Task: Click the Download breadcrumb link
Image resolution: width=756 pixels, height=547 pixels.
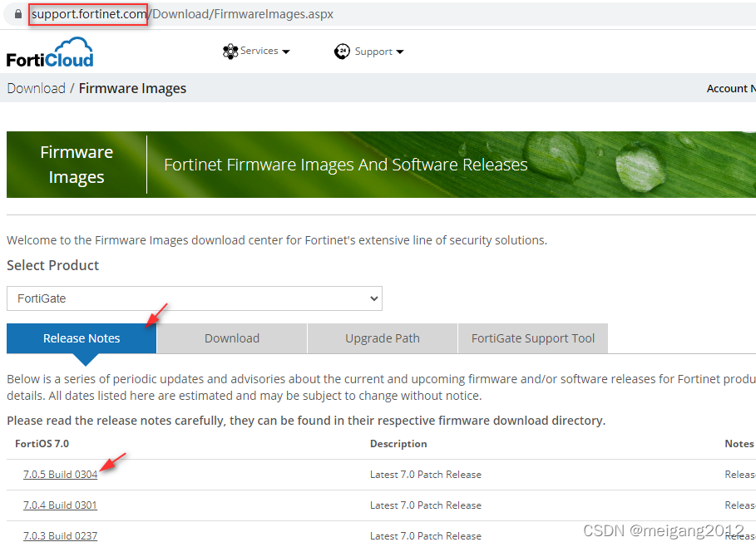Action: tap(36, 88)
